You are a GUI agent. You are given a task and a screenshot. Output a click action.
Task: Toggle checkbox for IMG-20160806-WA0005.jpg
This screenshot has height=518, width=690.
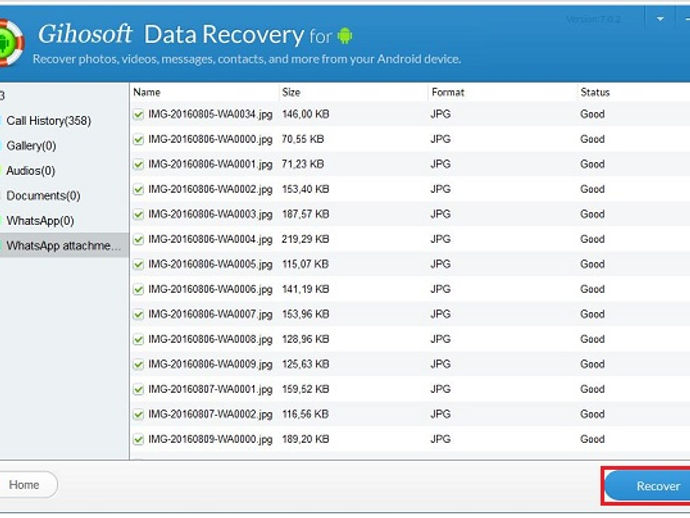click(x=139, y=265)
